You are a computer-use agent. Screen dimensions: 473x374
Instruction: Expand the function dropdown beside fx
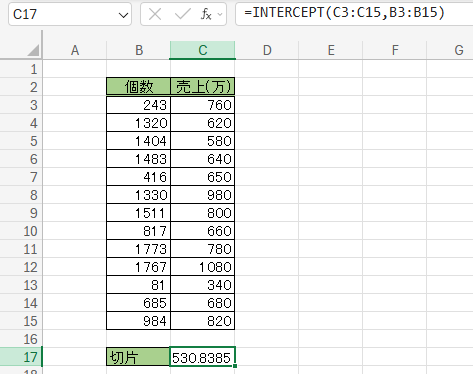tap(220, 14)
